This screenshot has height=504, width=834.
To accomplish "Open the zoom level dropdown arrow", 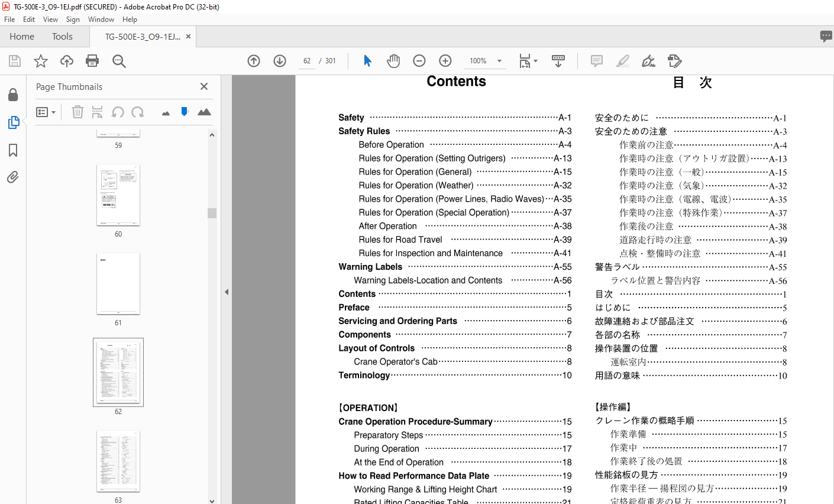I will click(x=499, y=61).
